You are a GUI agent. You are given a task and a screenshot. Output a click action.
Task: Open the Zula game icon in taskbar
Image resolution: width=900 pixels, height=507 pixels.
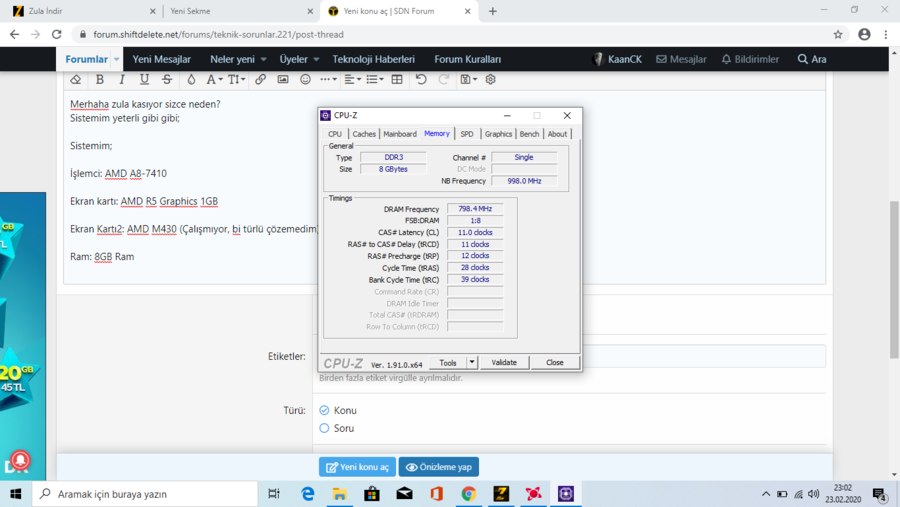tap(501, 494)
